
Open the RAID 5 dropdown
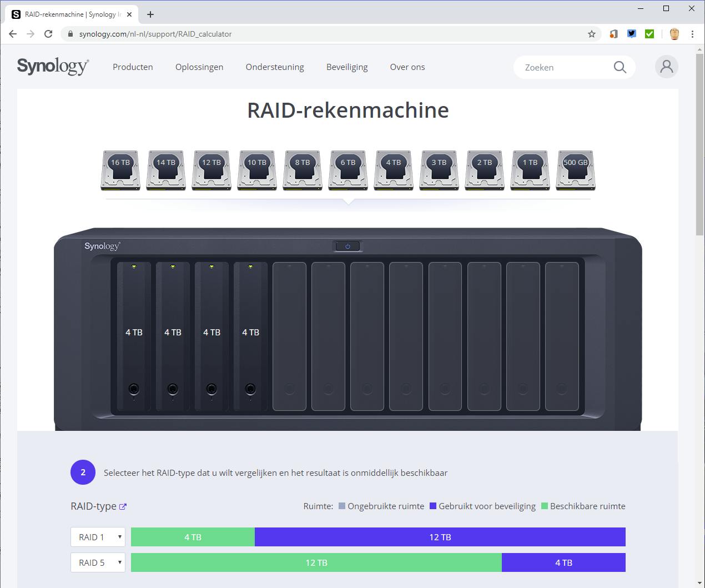click(x=98, y=562)
